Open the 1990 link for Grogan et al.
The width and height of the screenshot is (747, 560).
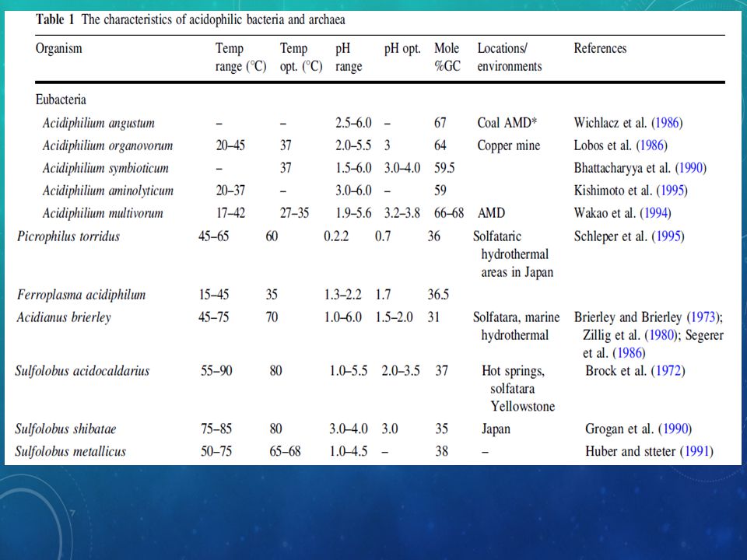(x=675, y=429)
